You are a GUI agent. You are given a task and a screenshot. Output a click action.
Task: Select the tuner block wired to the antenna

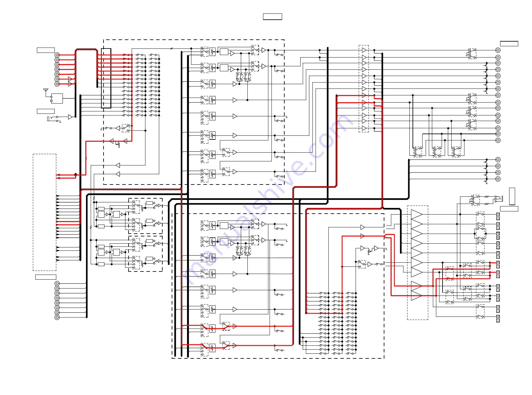(57, 99)
